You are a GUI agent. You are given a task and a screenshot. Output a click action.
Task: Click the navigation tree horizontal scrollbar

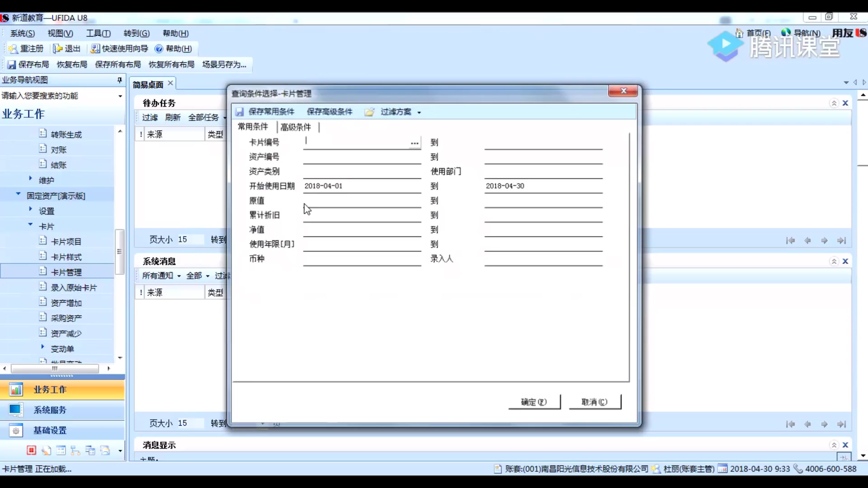(x=55, y=369)
